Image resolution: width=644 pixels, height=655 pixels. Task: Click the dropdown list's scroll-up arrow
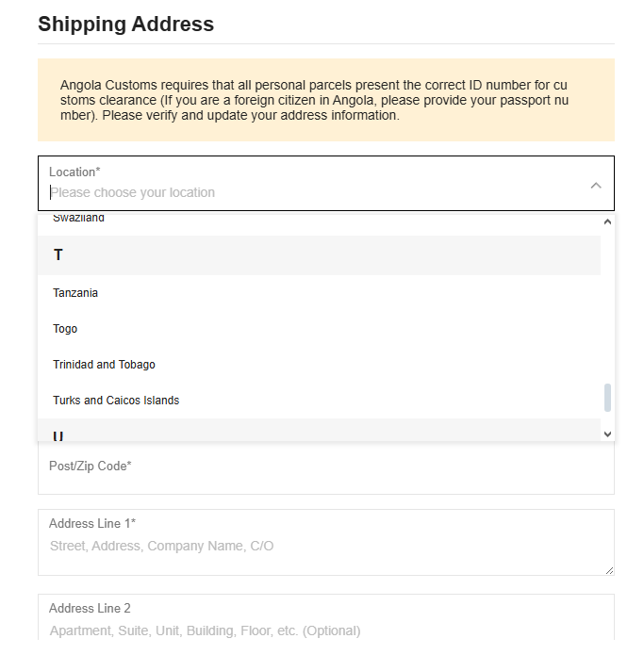607,221
